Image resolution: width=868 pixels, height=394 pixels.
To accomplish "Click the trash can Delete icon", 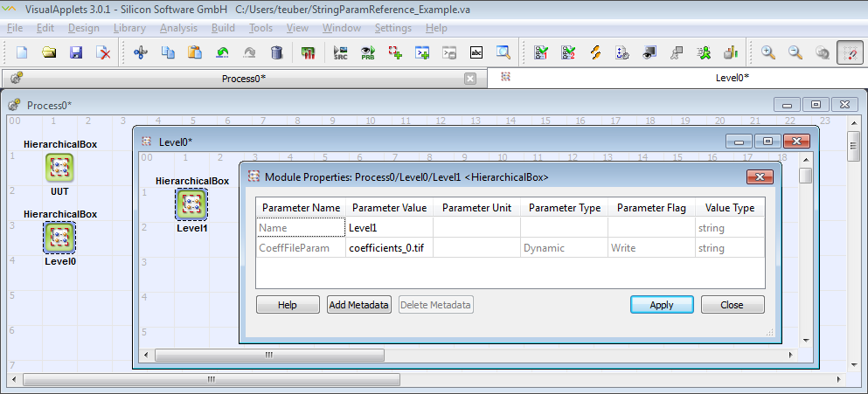I will coord(277,53).
